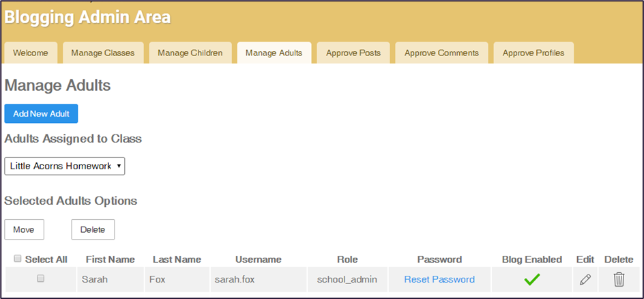Go to the Manage Children tab
Screen dimensions: 644x299
pos(190,53)
